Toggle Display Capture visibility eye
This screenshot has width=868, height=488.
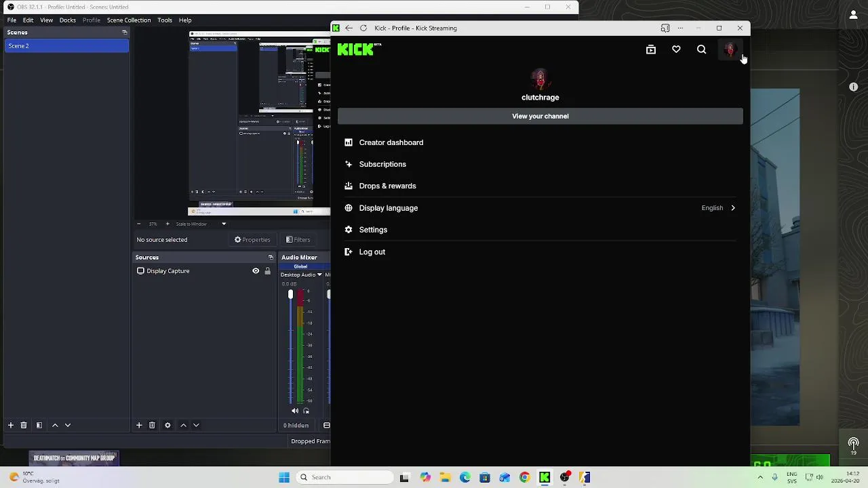tap(256, 271)
